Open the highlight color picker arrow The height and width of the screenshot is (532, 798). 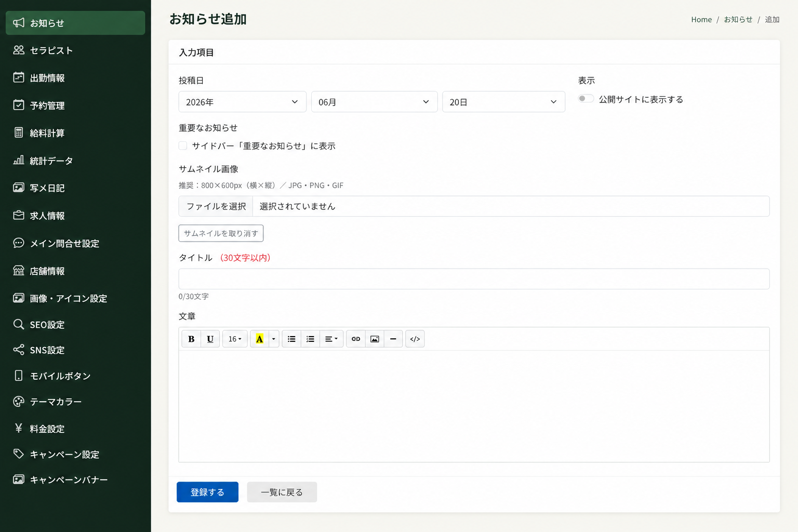pos(274,339)
